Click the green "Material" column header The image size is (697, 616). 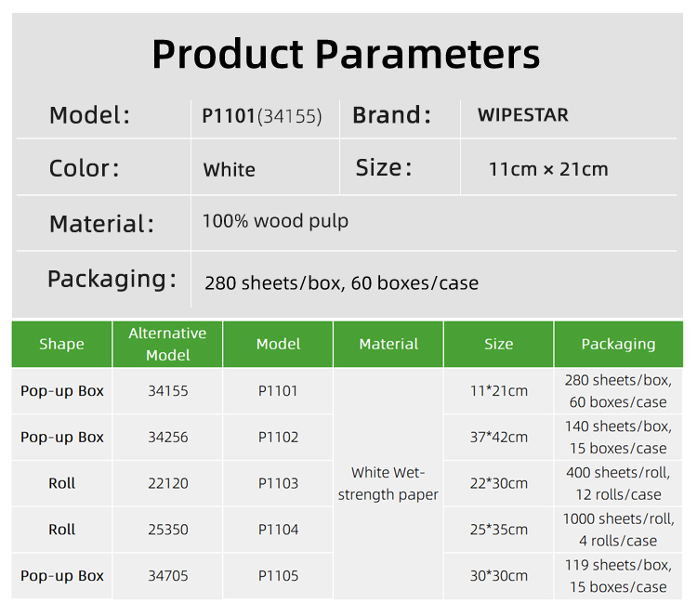(388, 344)
